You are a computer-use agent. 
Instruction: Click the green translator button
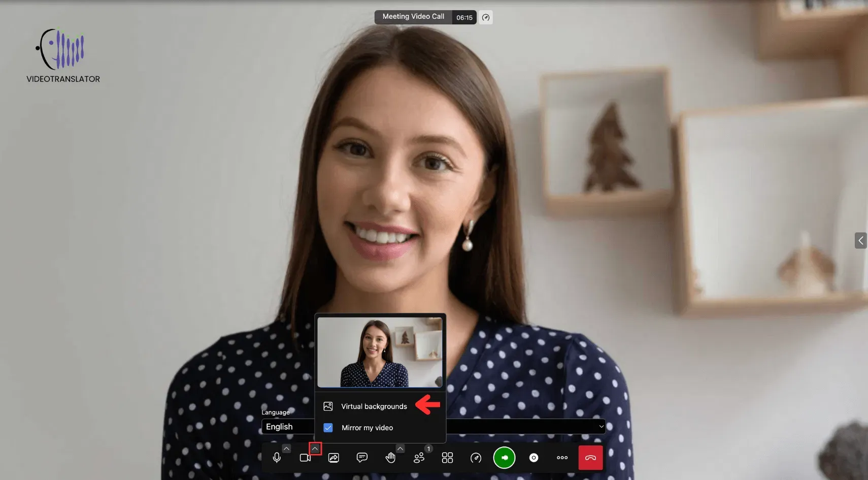[x=504, y=458]
